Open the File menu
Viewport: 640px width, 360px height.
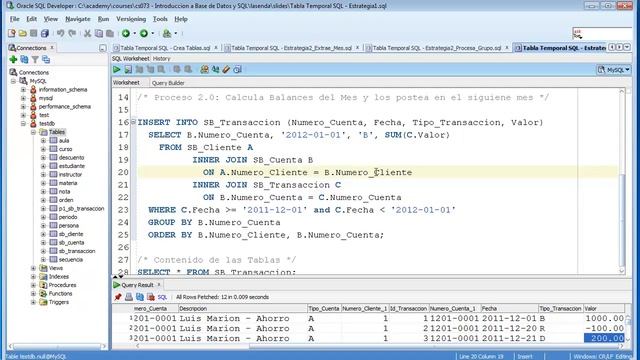click(15, 19)
